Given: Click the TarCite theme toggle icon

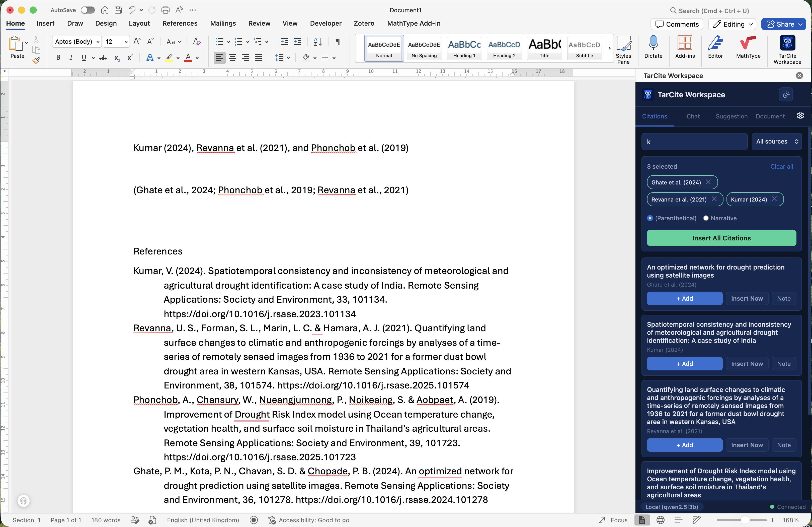Looking at the screenshot, I should (x=786, y=95).
